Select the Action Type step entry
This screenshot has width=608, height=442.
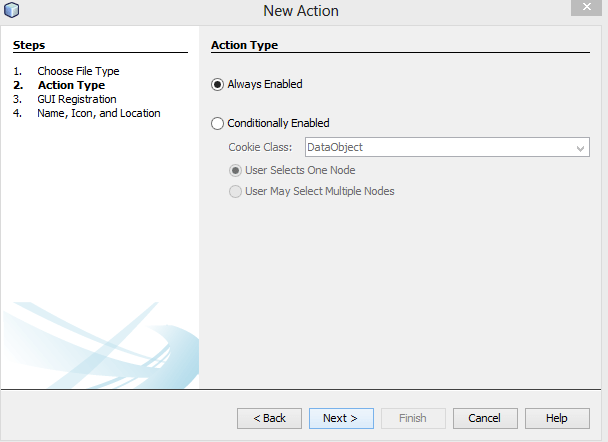(71, 85)
